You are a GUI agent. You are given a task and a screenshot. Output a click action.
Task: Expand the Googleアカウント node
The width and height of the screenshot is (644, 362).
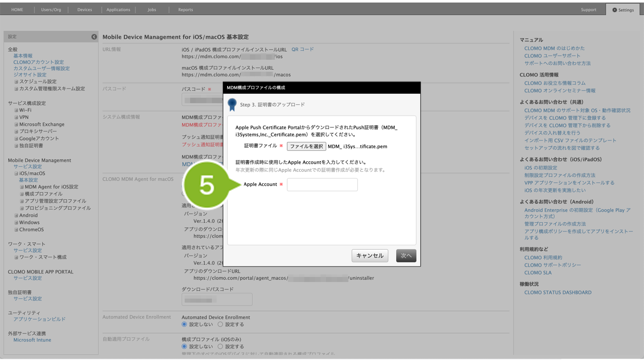click(x=16, y=139)
